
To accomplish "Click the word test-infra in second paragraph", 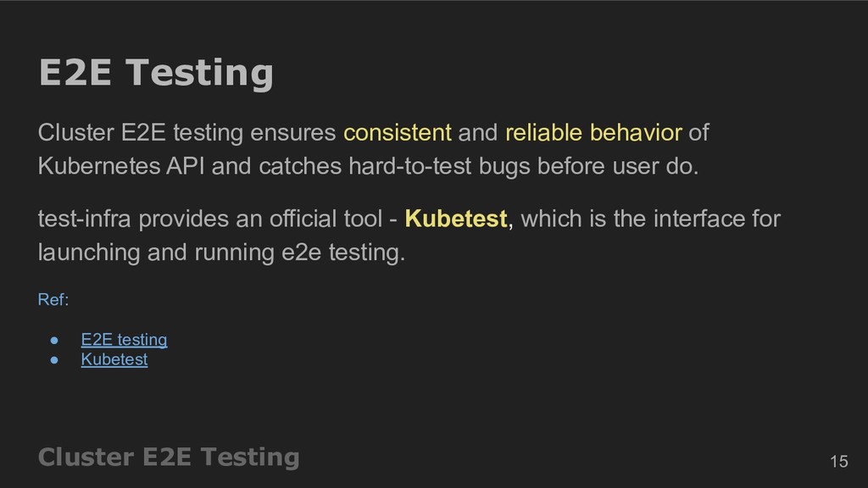I will pos(84,219).
